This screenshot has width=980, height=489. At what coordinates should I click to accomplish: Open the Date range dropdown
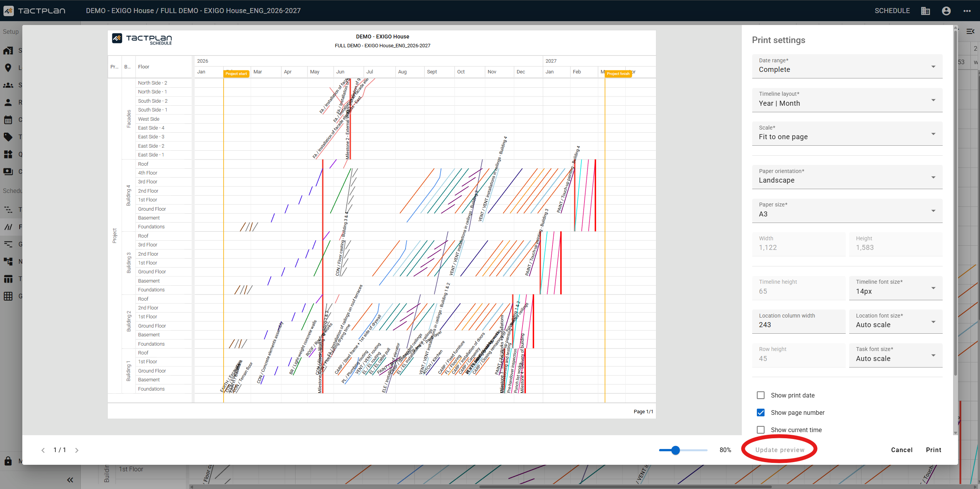pos(847,66)
